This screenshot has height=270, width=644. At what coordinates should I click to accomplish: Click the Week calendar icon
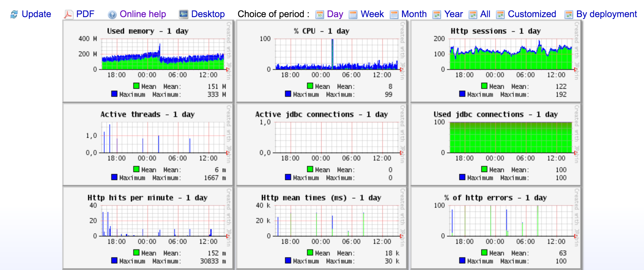pos(353,14)
